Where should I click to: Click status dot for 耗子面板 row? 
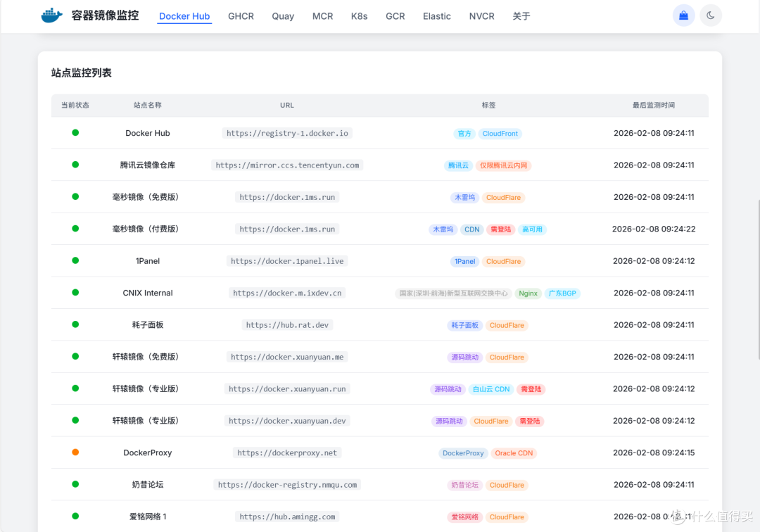75,324
